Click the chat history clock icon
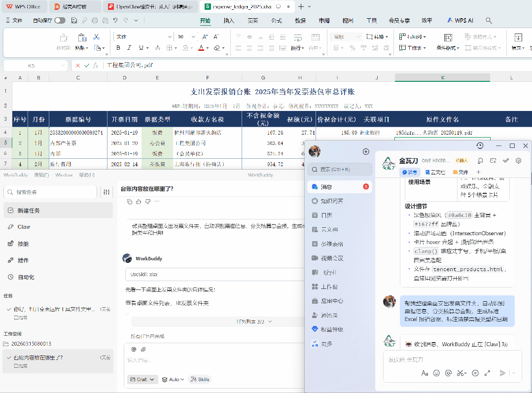Viewport: 532px width, 393px height. point(479,145)
